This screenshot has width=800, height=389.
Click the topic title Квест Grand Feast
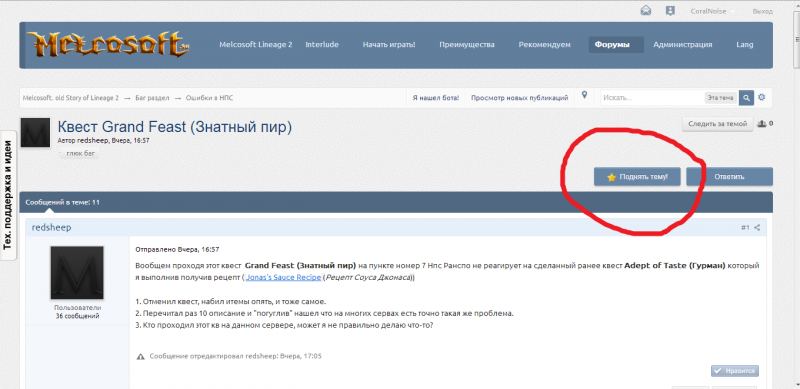(x=175, y=127)
